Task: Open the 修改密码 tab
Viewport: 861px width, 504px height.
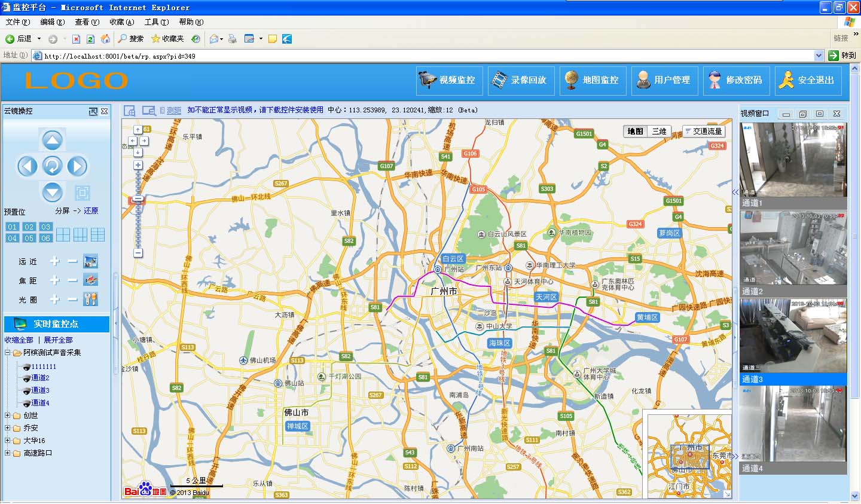Action: tap(737, 80)
